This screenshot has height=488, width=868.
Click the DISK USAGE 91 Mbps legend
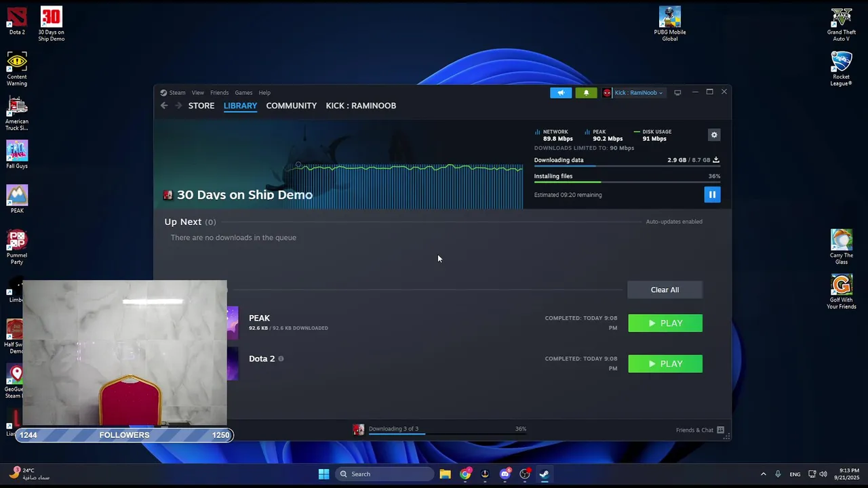652,135
